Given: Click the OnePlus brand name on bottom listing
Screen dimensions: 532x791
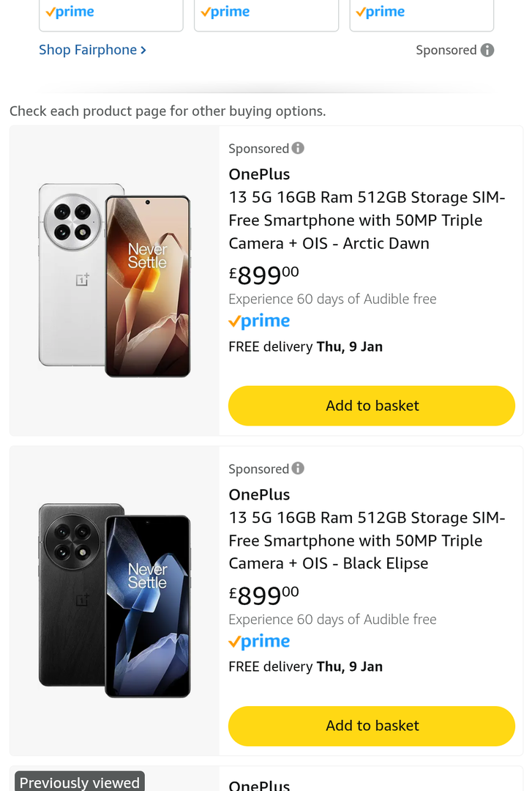Looking at the screenshot, I should [x=259, y=785].
